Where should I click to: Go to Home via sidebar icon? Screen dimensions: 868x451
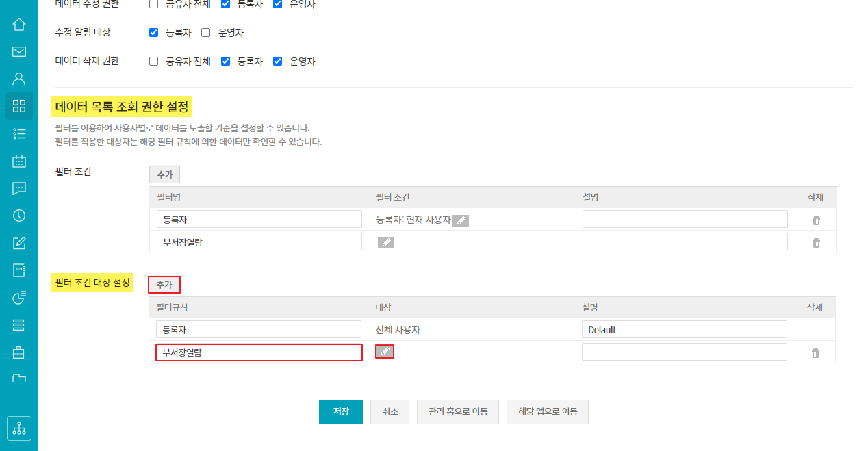point(19,25)
